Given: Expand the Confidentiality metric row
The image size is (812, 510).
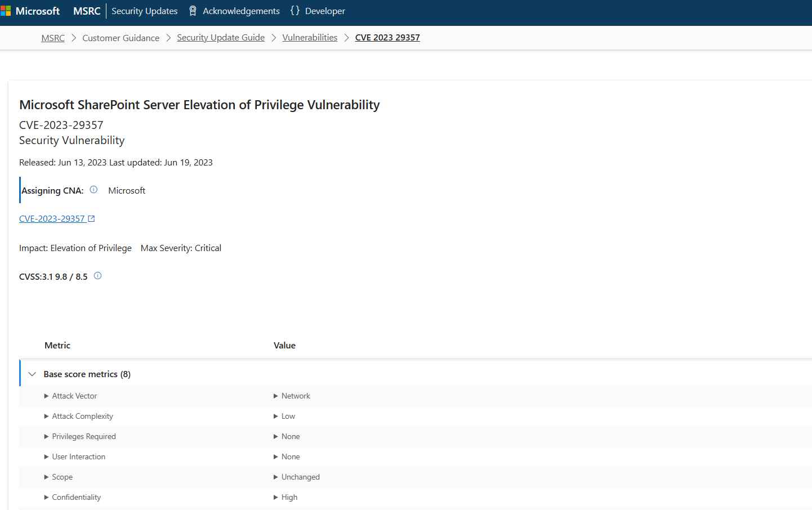Looking at the screenshot, I should click(72, 497).
